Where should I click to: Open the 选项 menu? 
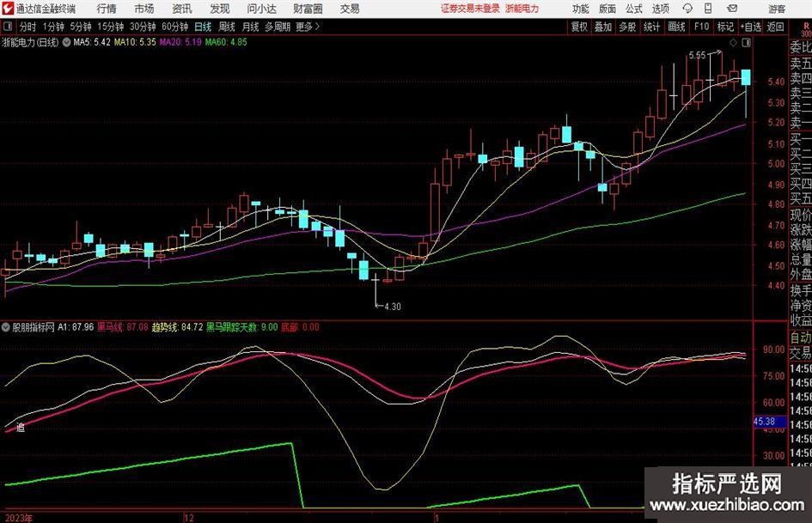pos(660,9)
